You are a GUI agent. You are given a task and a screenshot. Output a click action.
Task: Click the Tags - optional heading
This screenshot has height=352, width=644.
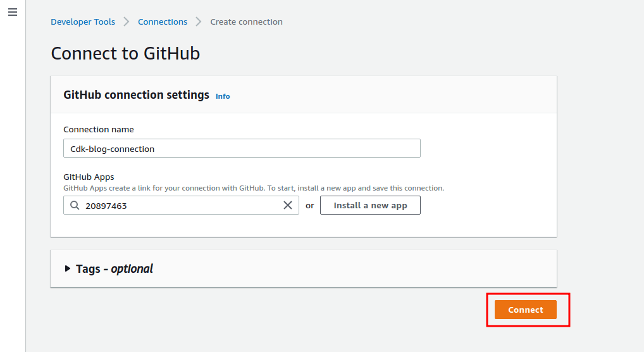114,269
